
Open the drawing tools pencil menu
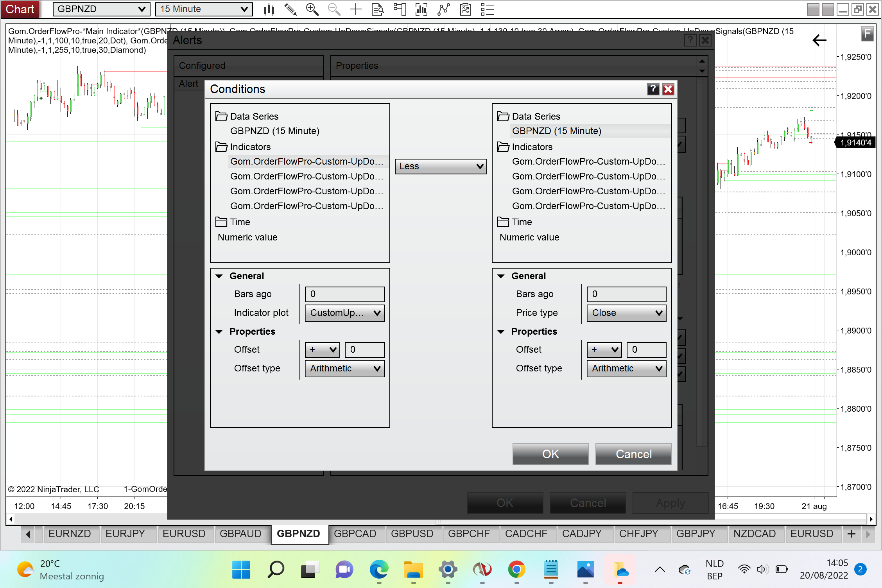tap(290, 9)
